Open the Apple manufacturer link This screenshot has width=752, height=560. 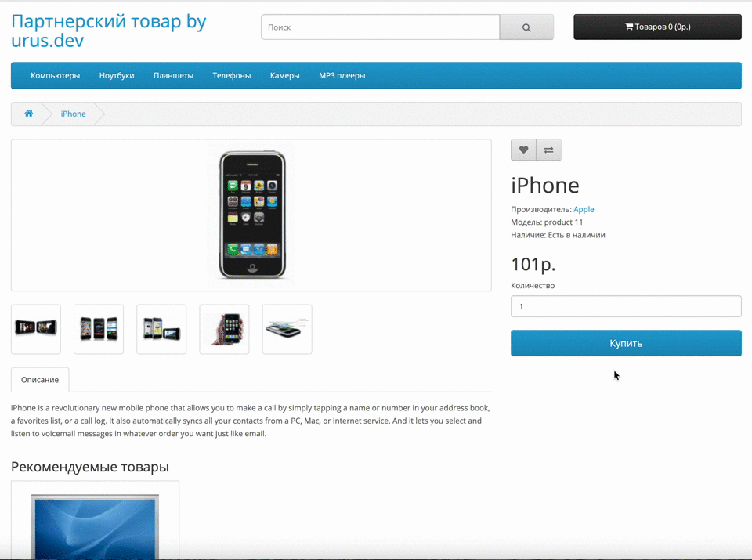tap(584, 209)
